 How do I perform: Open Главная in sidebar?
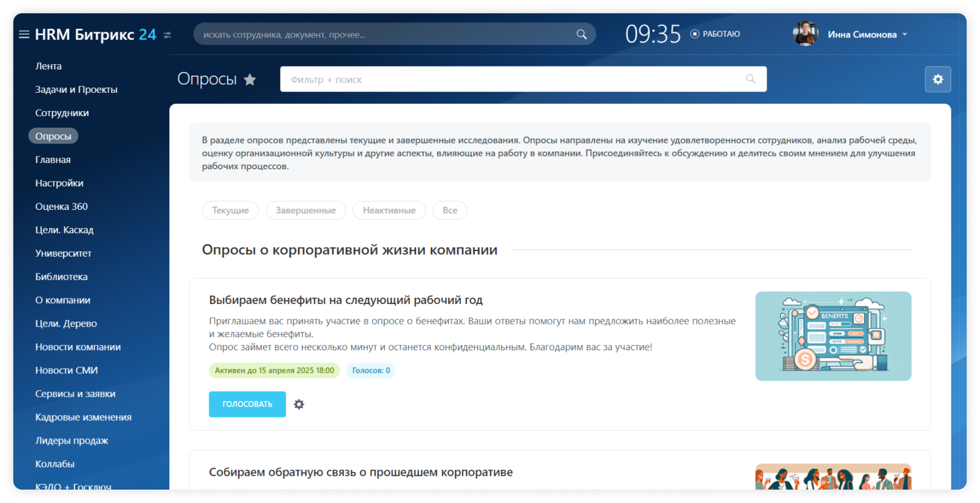pos(53,160)
